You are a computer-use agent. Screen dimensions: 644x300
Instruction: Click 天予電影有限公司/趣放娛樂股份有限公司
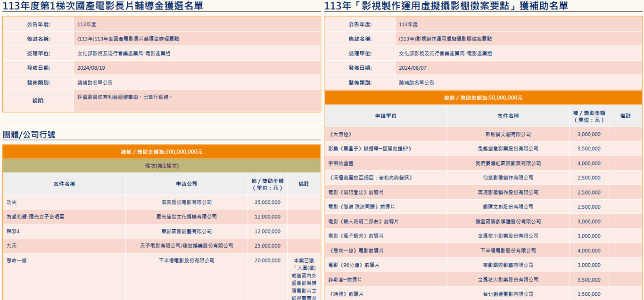point(187,246)
